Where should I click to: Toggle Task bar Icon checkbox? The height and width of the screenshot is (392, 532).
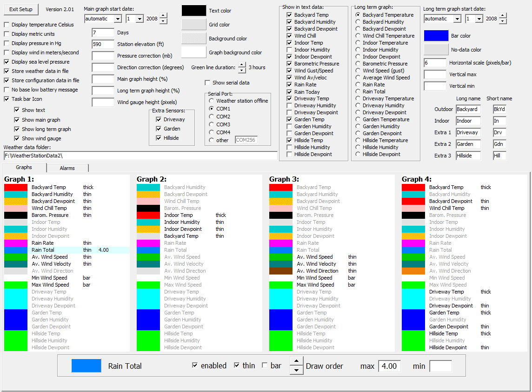point(7,99)
